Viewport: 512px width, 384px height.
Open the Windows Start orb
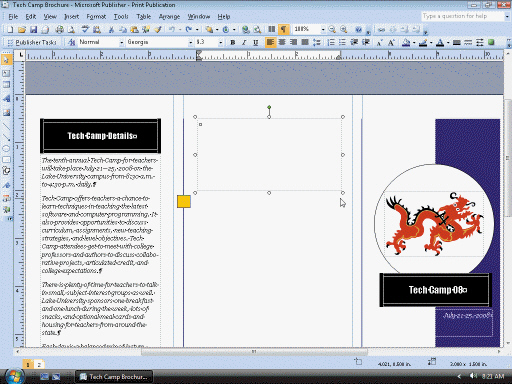click(15, 377)
